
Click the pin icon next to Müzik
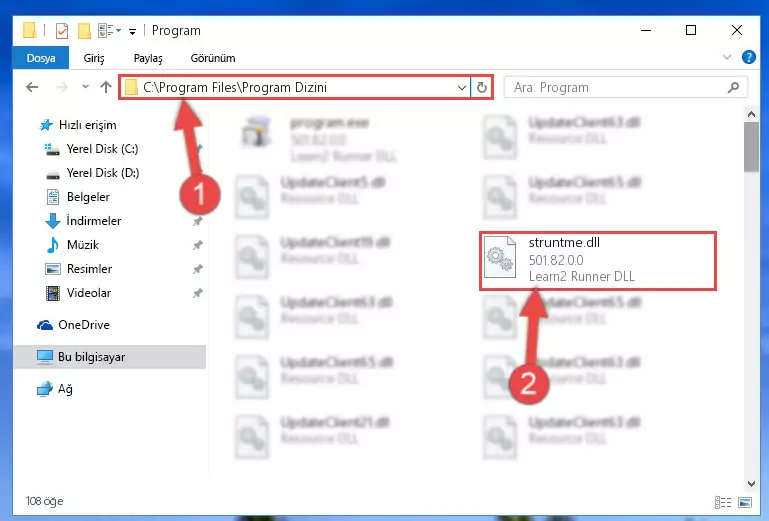point(197,245)
